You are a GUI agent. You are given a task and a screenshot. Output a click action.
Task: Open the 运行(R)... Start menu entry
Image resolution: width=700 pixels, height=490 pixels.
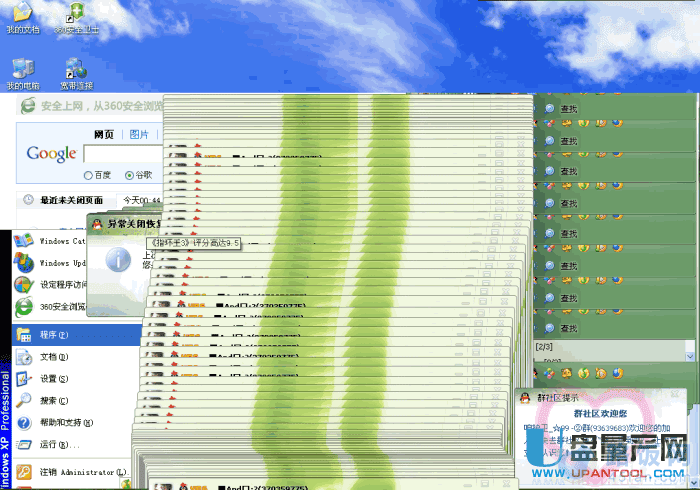(x=72, y=444)
